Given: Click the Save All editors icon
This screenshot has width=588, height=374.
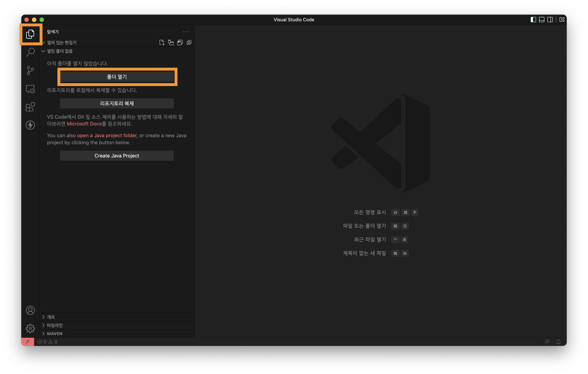Looking at the screenshot, I should (180, 42).
